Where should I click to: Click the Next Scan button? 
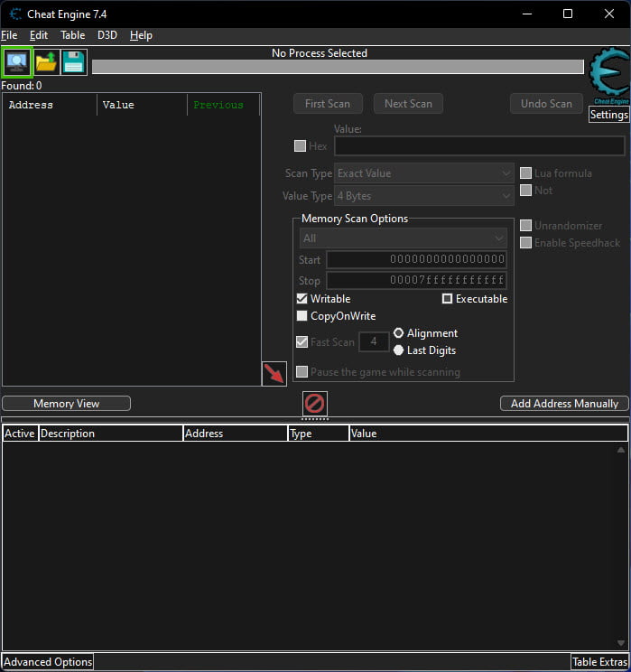pos(408,104)
